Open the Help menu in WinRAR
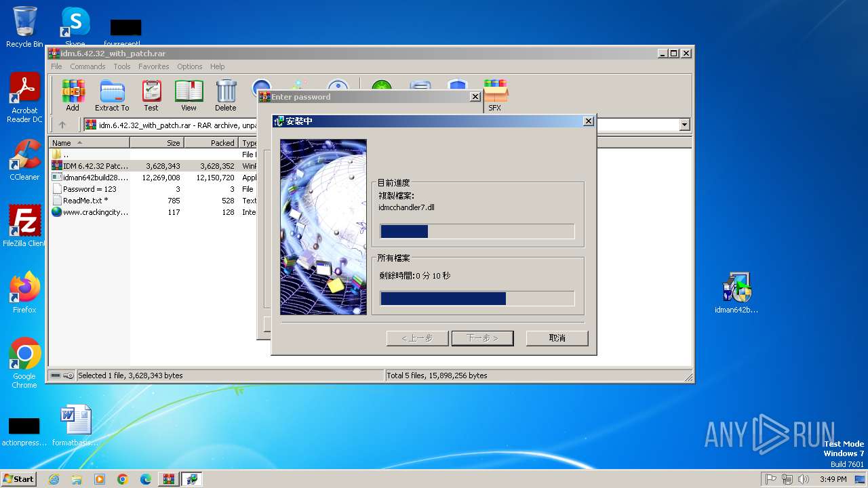The image size is (868, 488). (217, 66)
